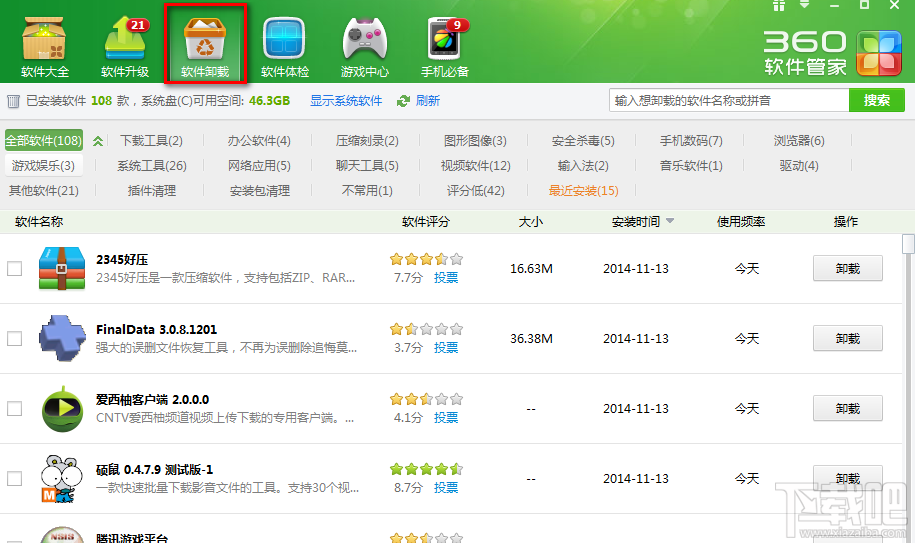Viewport: 915px width, 543px height.
Task: Click the green 搜索 button
Action: coord(876,100)
